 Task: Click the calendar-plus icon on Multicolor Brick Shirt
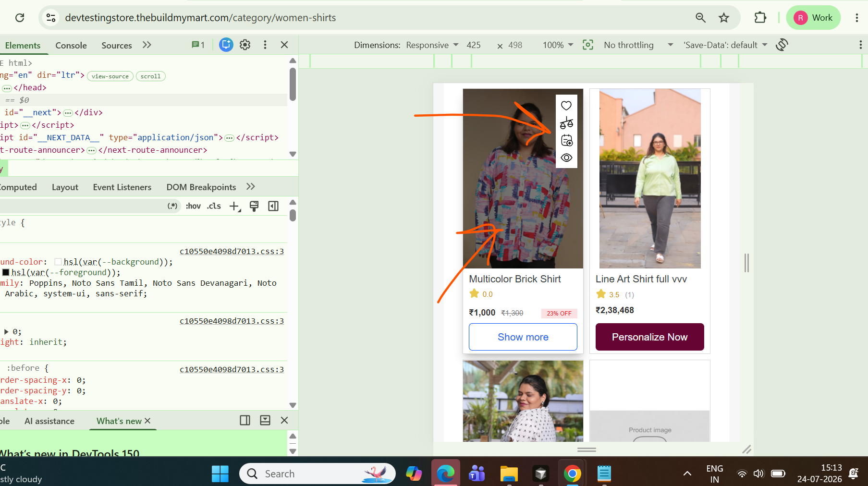click(566, 140)
